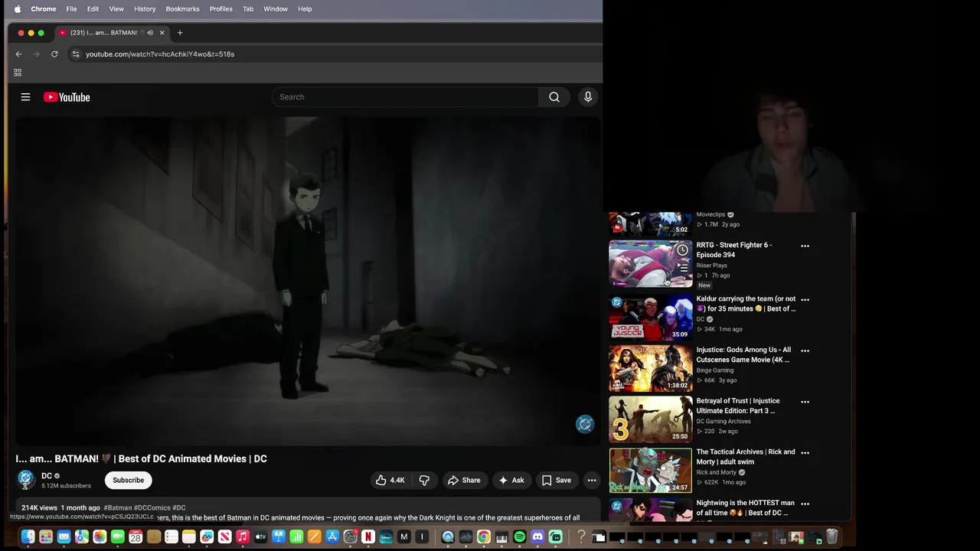Open the Window menu
Image resolution: width=980 pixels, height=551 pixels.
coord(276,9)
